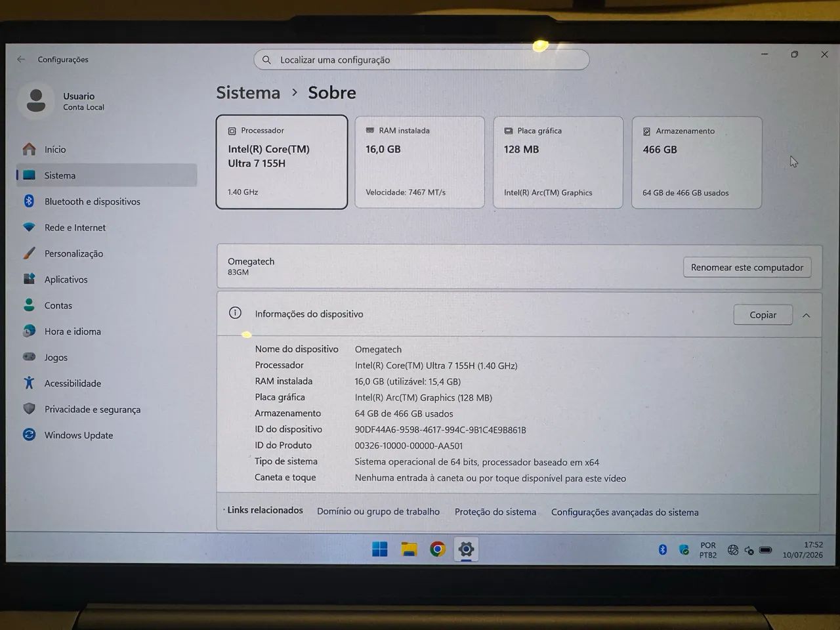Image resolution: width=840 pixels, height=630 pixels.
Task: Click the Jogos controller icon
Action: tap(29, 357)
